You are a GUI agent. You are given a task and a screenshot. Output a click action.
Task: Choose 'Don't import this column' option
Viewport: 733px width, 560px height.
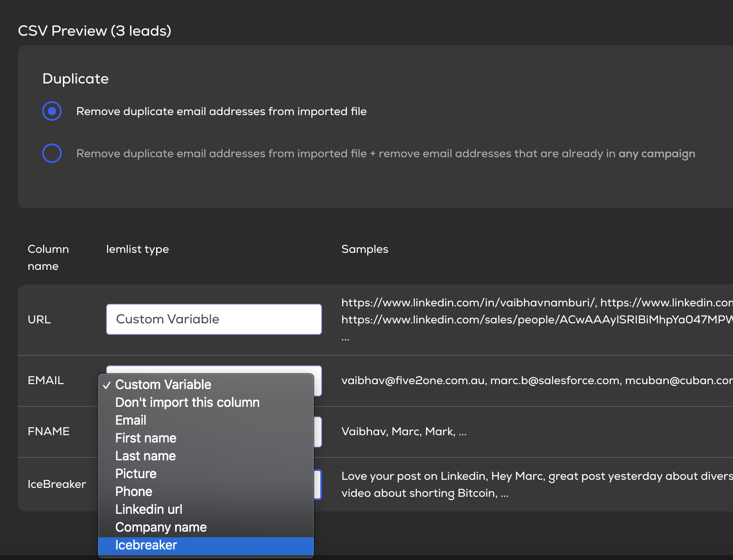(x=187, y=402)
